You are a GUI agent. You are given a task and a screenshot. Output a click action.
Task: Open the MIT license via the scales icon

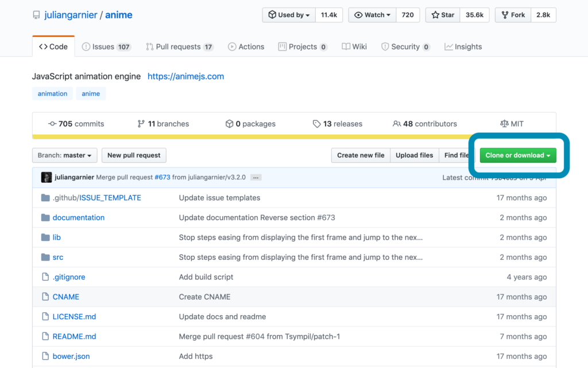tap(505, 124)
